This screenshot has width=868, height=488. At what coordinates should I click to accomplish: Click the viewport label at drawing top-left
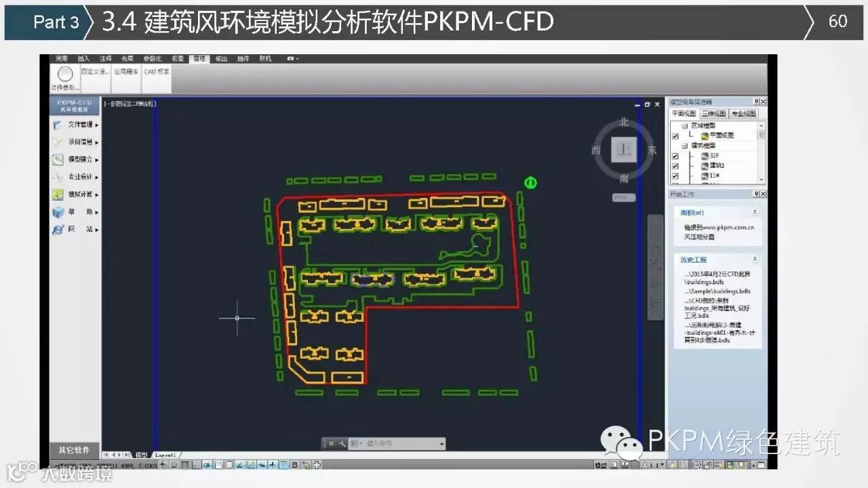click(130, 104)
